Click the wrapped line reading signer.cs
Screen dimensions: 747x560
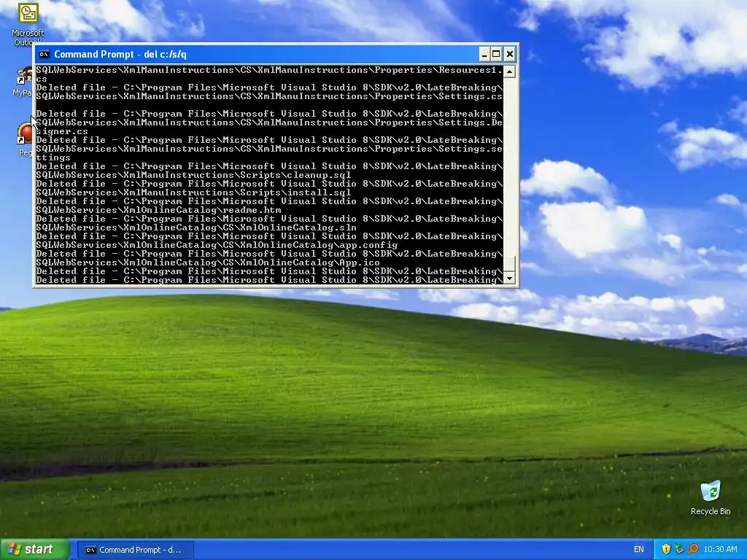(62, 131)
